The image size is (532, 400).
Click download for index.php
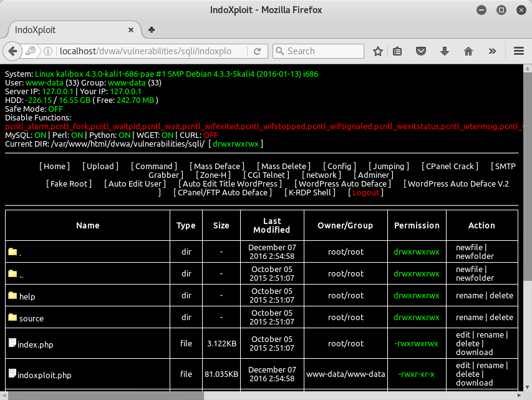click(x=475, y=353)
